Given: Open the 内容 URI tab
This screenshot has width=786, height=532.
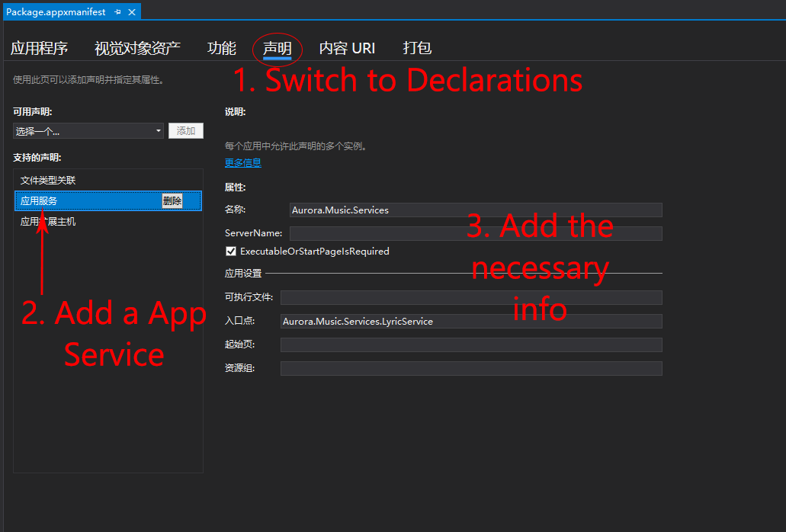Looking at the screenshot, I should 347,47.
